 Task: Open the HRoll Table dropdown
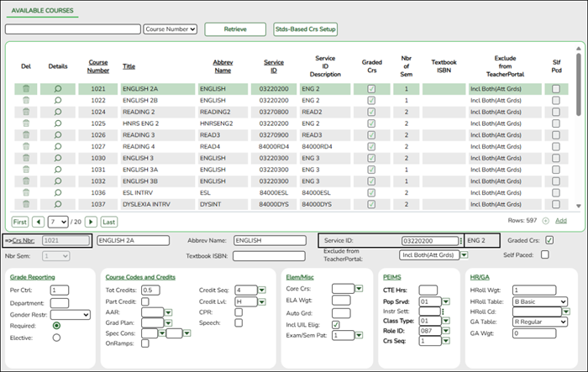[x=540, y=301]
